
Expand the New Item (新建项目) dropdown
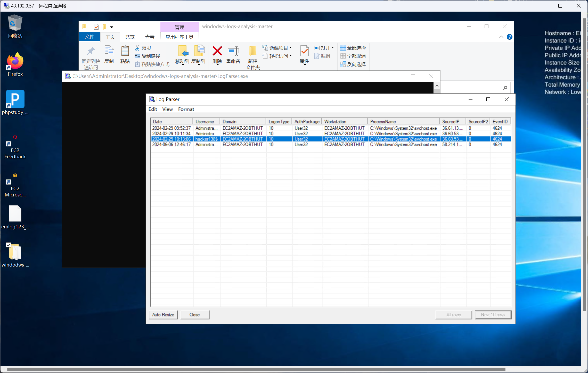click(x=291, y=48)
